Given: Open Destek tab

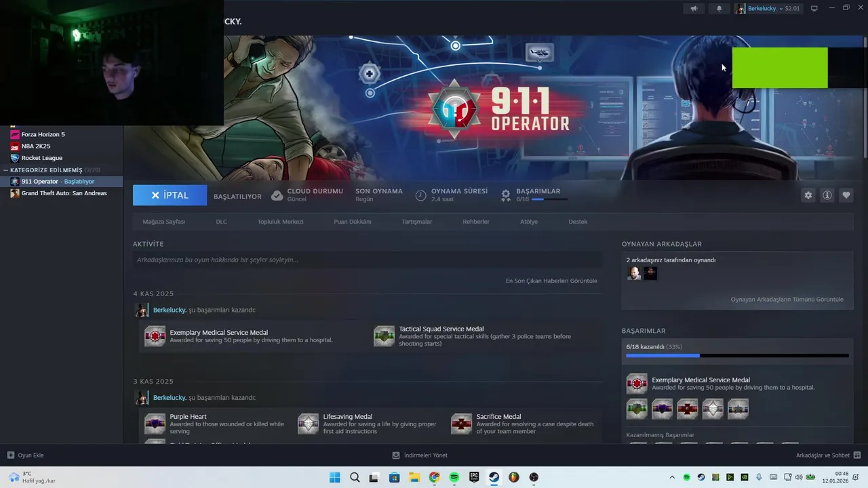Looking at the screenshot, I should click(x=578, y=222).
